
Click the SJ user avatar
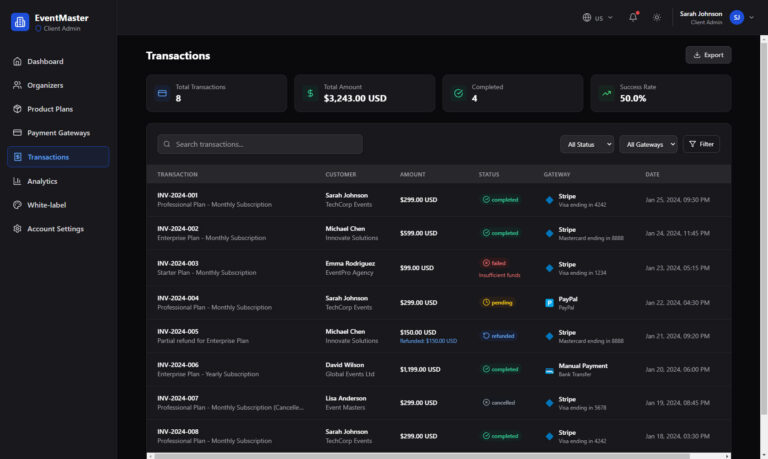click(x=737, y=17)
